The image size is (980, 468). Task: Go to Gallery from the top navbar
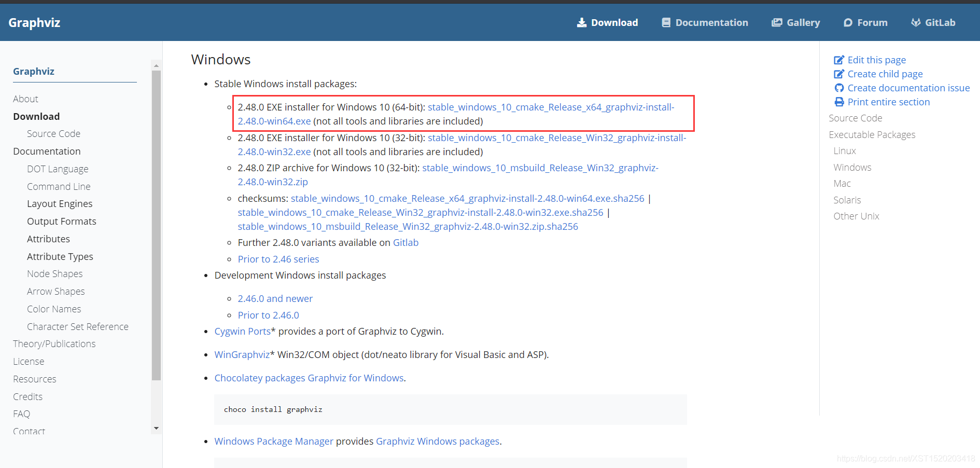[796, 22]
